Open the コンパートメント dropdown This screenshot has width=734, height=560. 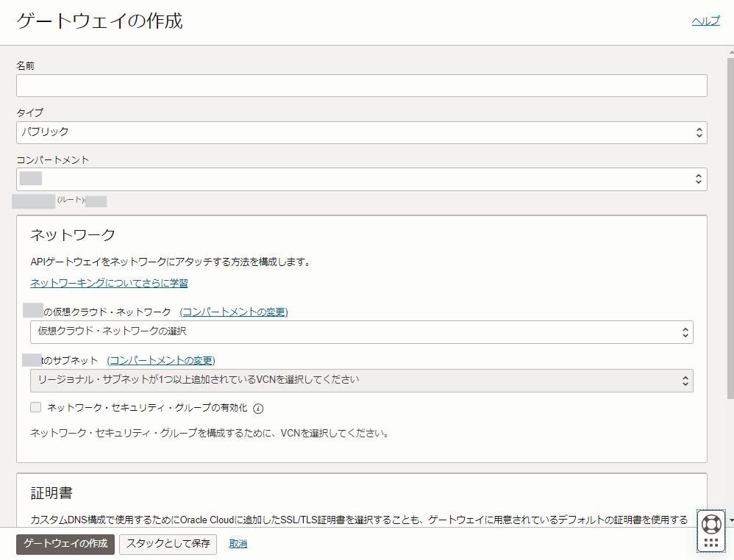[361, 179]
